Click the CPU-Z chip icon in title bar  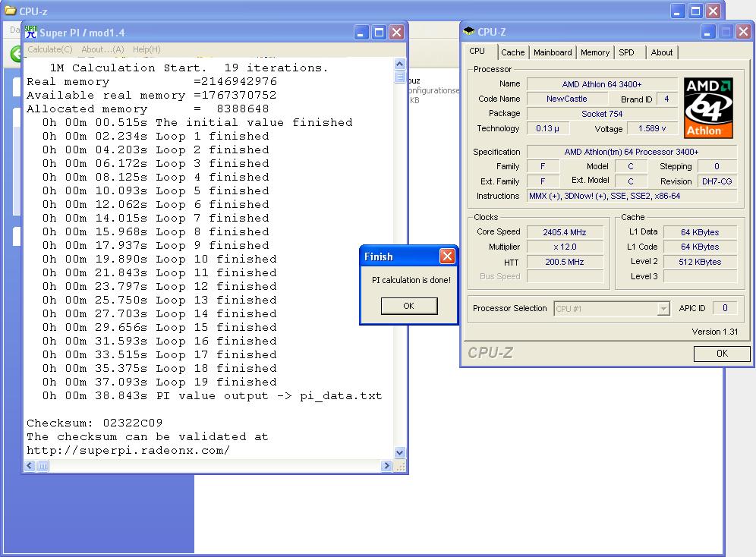tap(468, 31)
